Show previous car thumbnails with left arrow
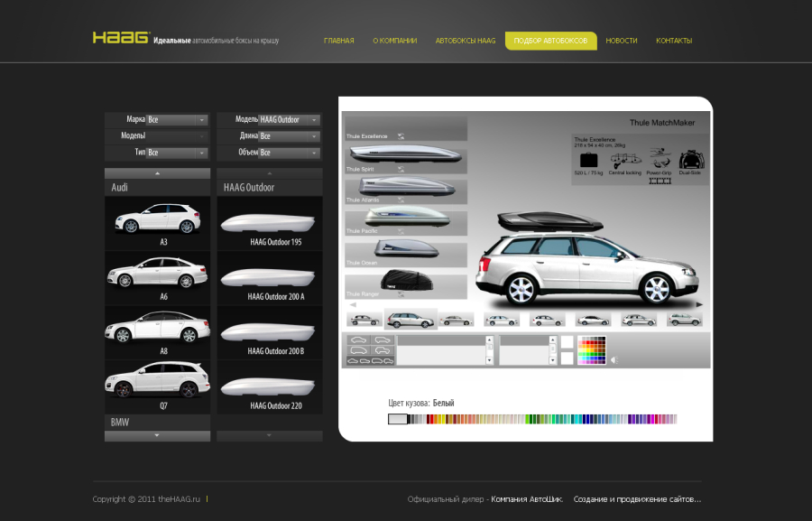The height and width of the screenshot is (521, 812). click(353, 305)
